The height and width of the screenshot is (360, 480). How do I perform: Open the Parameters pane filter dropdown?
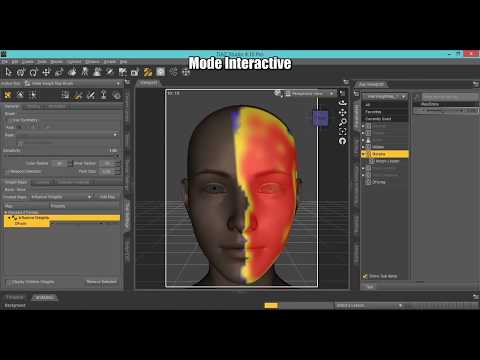coord(385,97)
